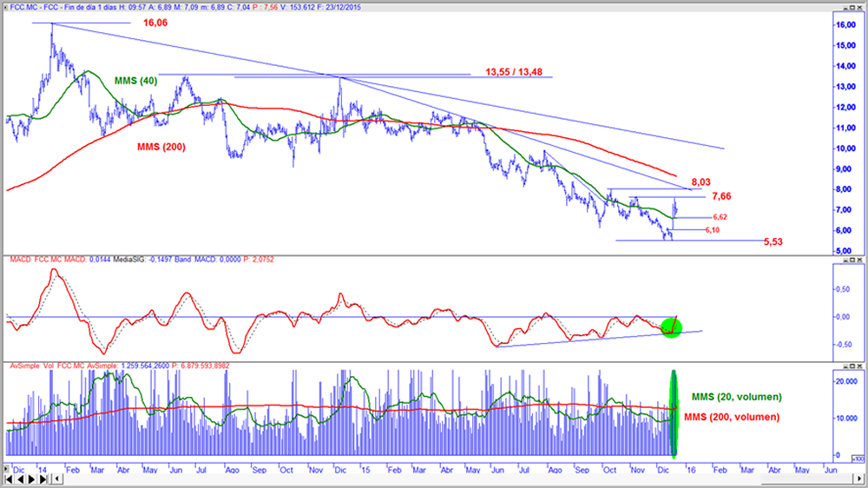Jump to the first chart bar
The width and height of the screenshot is (868, 488).
point(9,479)
